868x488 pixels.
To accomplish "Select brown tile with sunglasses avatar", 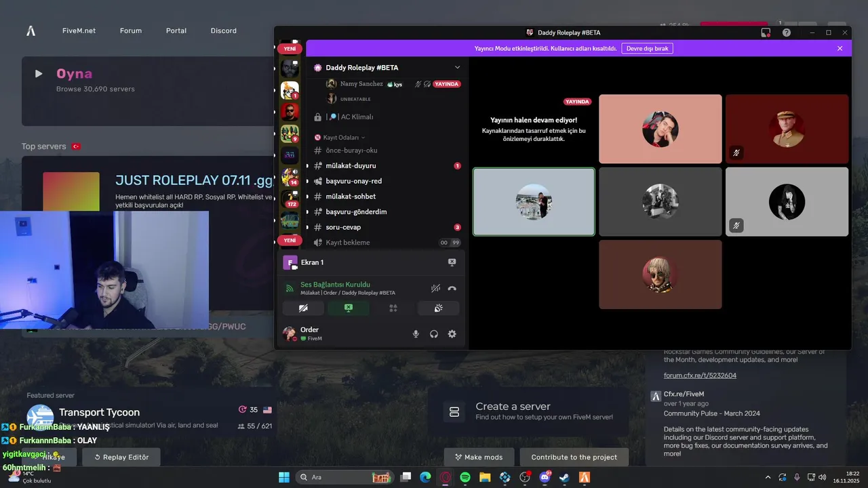I will pyautogui.click(x=660, y=274).
